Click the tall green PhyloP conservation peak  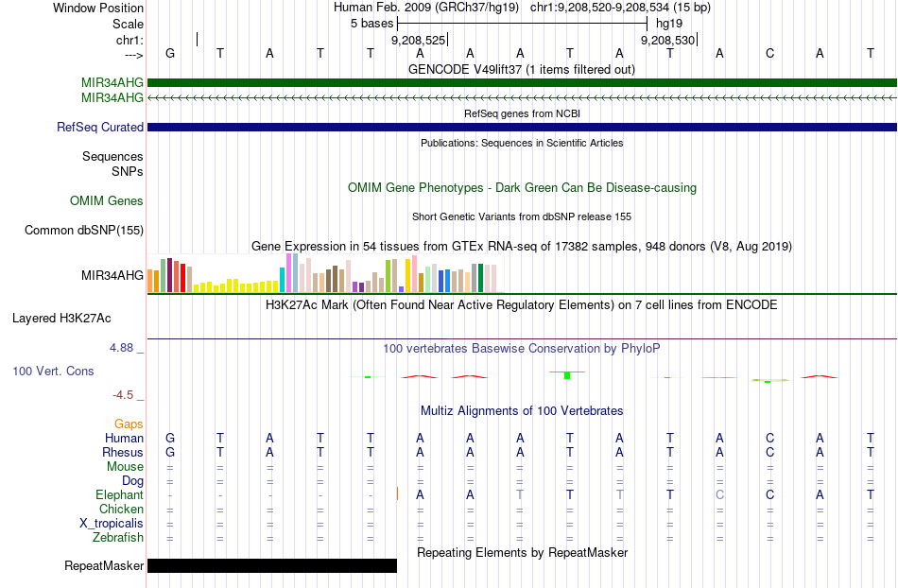[567, 374]
